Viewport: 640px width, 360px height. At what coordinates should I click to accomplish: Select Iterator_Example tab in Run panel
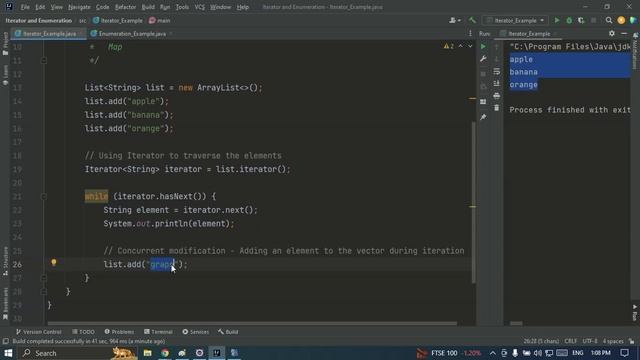coord(529,34)
